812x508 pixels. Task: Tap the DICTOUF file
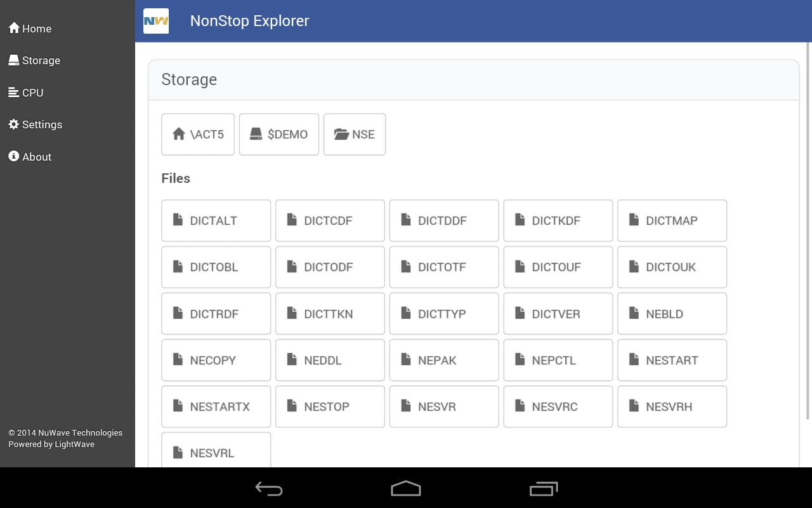(558, 267)
